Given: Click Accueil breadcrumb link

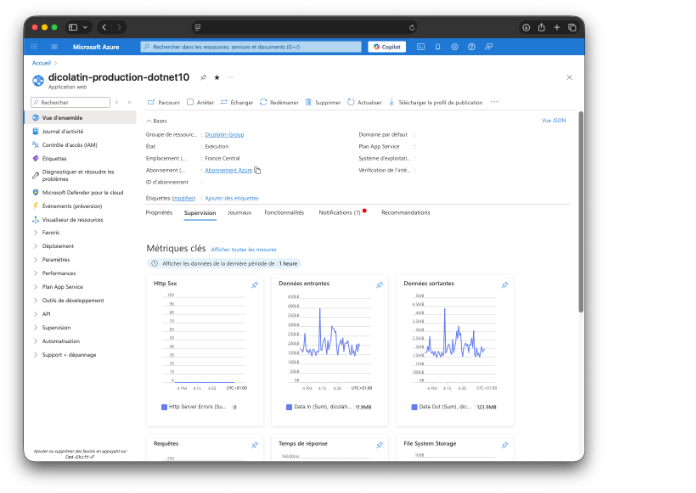Looking at the screenshot, I should click(x=42, y=63).
